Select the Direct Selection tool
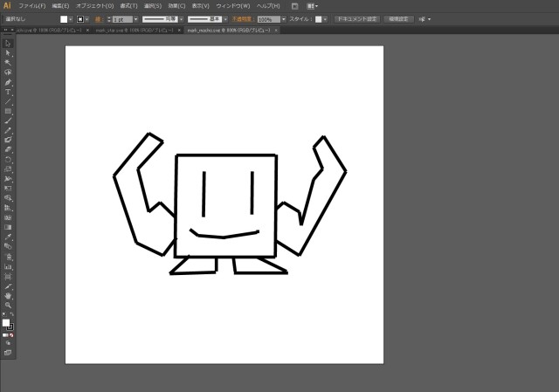This screenshot has width=559, height=392. click(x=8, y=53)
